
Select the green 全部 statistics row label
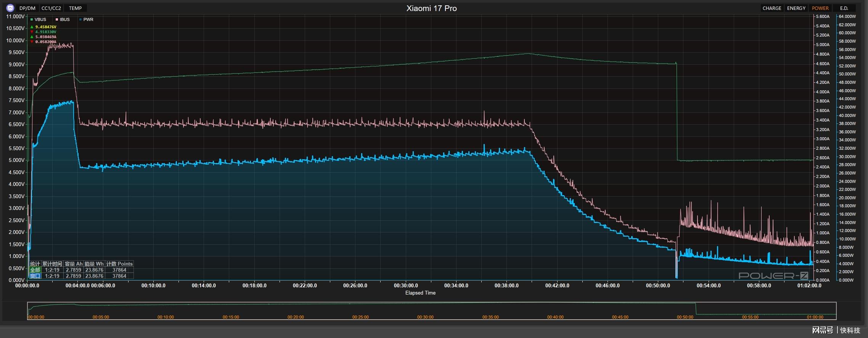(35, 270)
